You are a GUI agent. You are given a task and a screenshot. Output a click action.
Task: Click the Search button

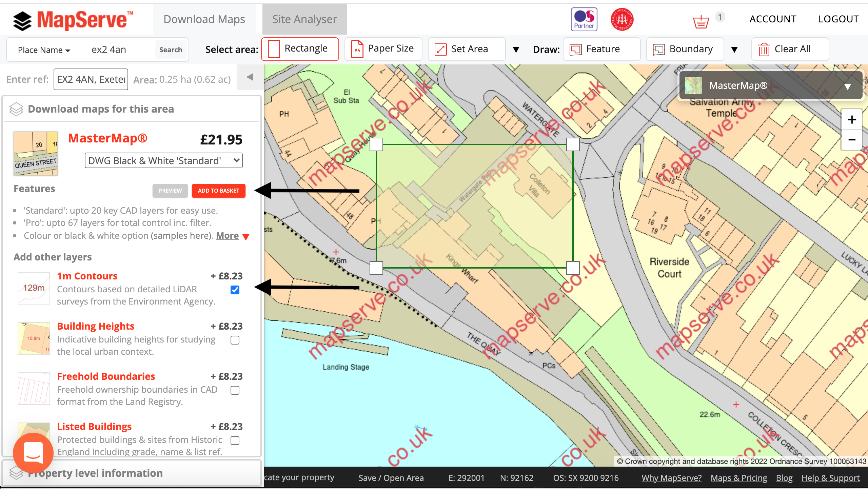point(171,50)
